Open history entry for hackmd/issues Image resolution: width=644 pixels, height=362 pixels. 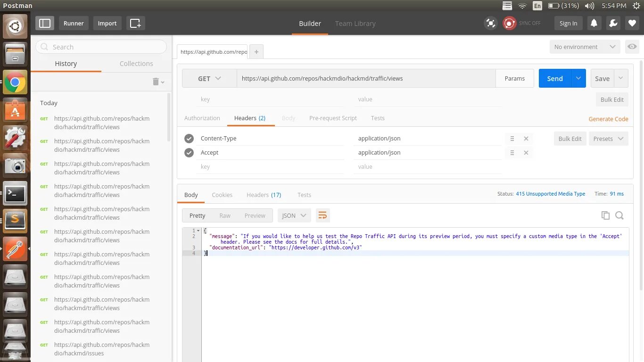click(101, 349)
